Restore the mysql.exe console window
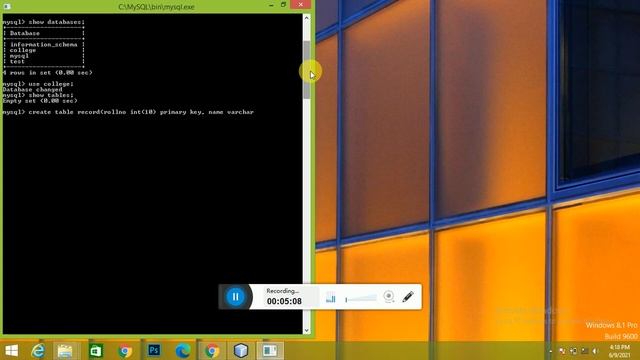The width and height of the screenshot is (640, 360). (283, 5)
